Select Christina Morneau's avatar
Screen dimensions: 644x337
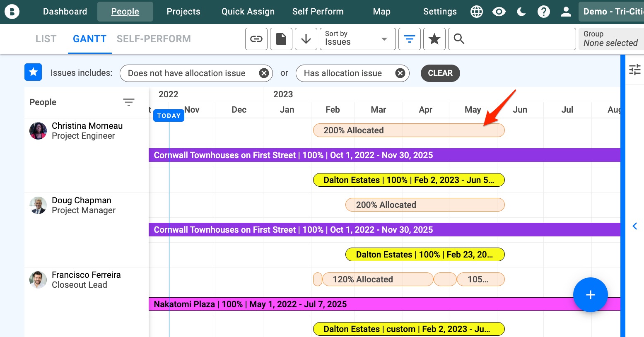[38, 131]
